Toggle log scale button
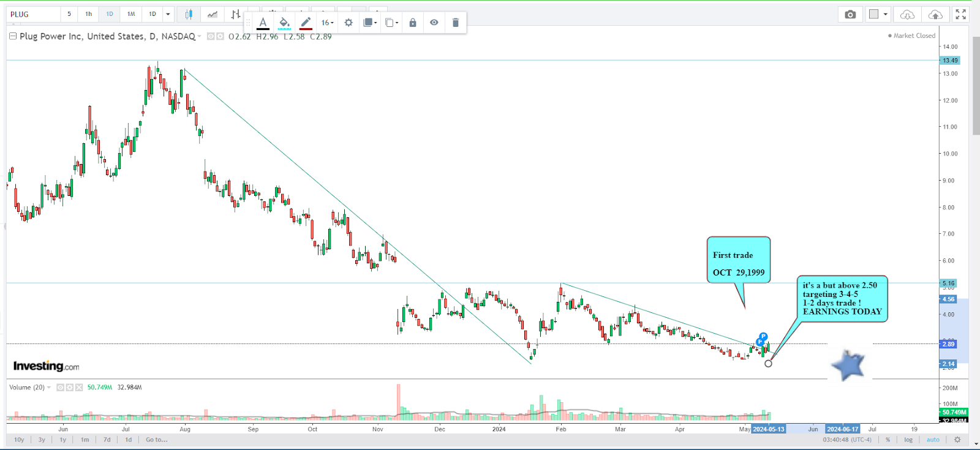The image size is (980, 450). click(x=908, y=440)
